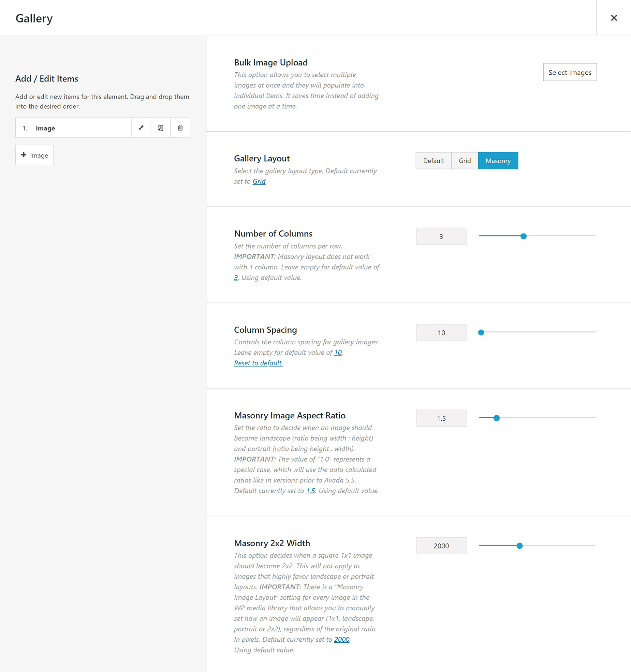Click the Column Spacing slider handle
Screen dimensions: 631x672
[x=481, y=332]
